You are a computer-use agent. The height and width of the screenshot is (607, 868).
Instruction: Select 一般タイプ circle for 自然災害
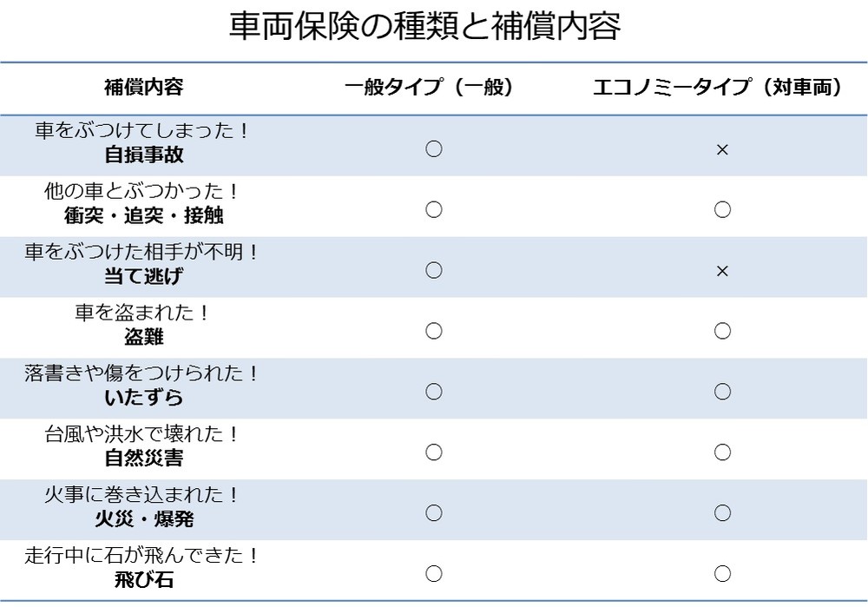point(434,452)
